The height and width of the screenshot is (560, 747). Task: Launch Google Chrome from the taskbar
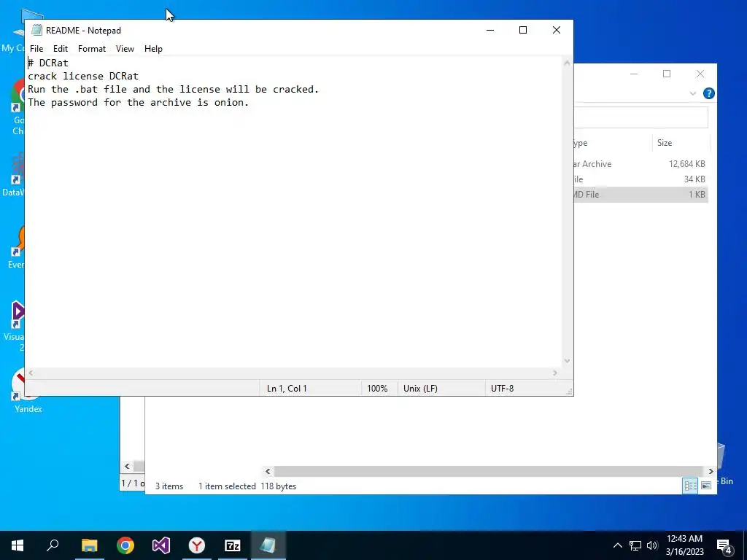click(x=125, y=545)
